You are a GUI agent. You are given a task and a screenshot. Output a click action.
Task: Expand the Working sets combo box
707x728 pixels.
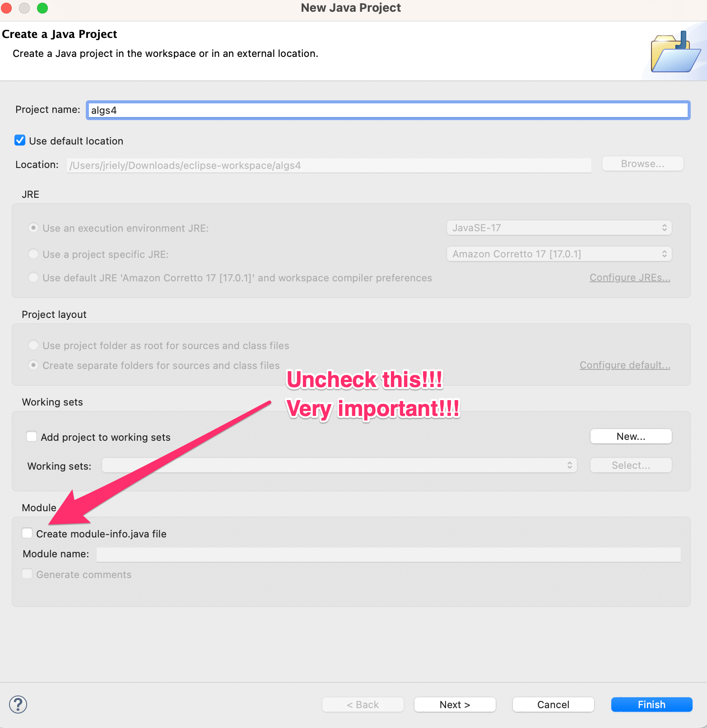click(339, 466)
